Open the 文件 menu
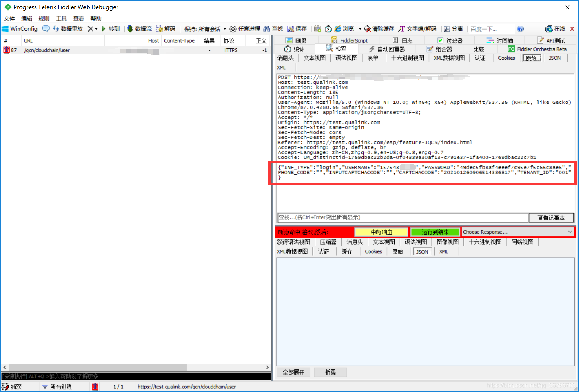Screen dimensions: 579x392 click(x=9, y=19)
